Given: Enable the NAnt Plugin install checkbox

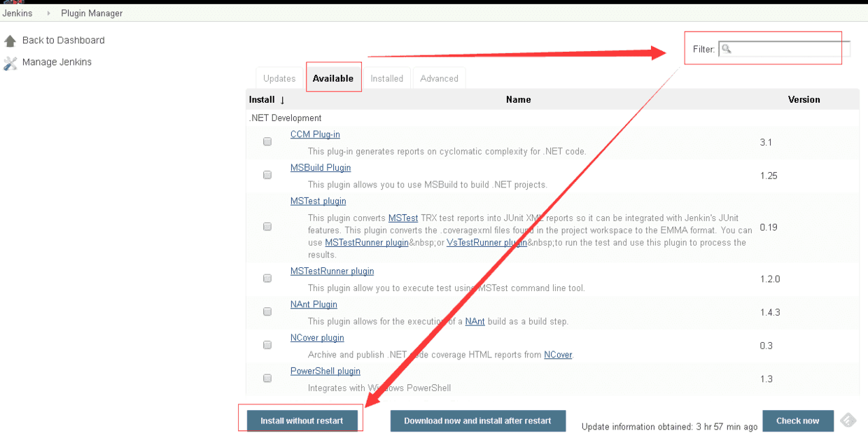Looking at the screenshot, I should click(267, 312).
